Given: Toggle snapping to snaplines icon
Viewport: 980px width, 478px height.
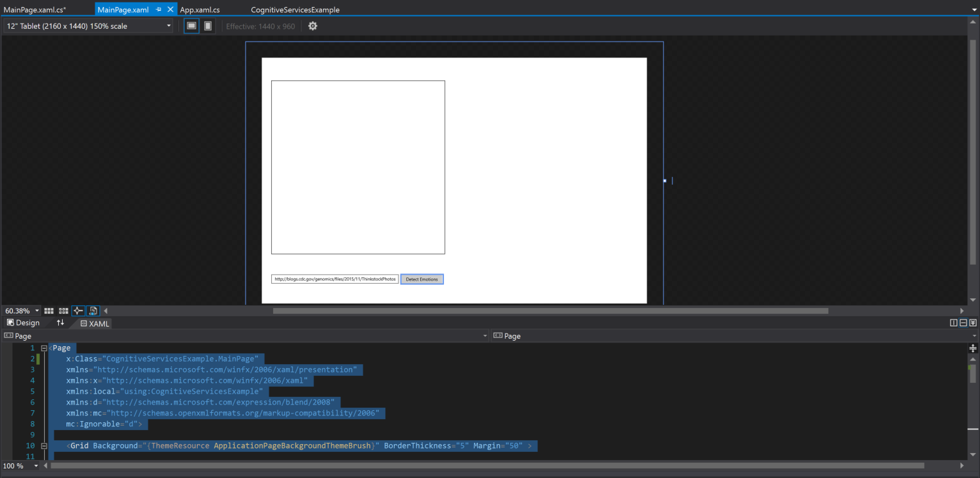Looking at the screenshot, I should [x=78, y=311].
